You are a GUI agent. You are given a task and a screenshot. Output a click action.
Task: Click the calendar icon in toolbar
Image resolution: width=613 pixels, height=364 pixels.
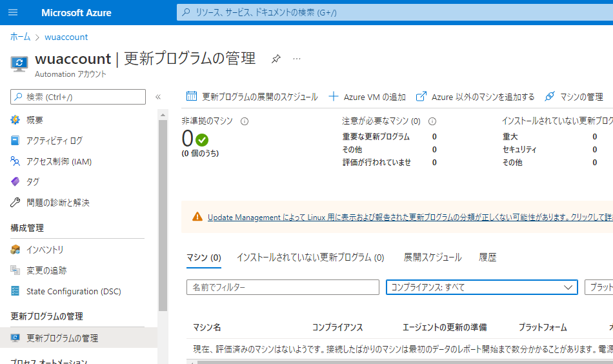tap(192, 96)
